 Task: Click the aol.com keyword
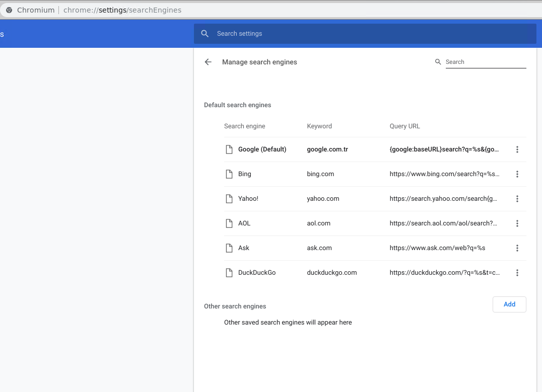tap(318, 223)
